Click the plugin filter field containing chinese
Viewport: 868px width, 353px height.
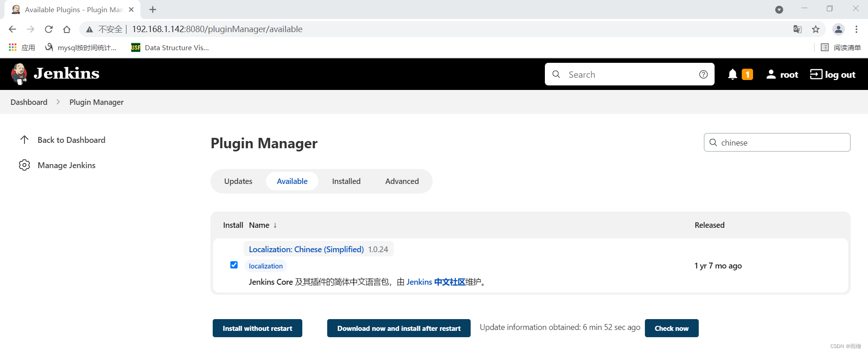777,142
